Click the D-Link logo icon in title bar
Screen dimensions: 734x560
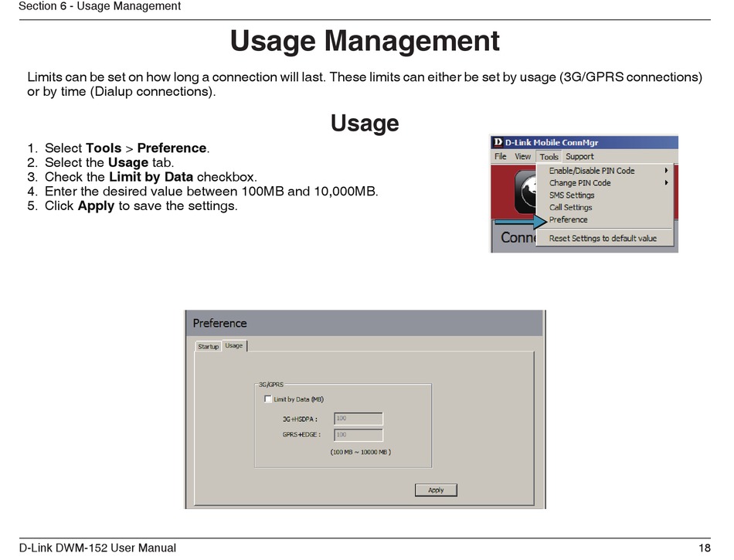click(498, 142)
